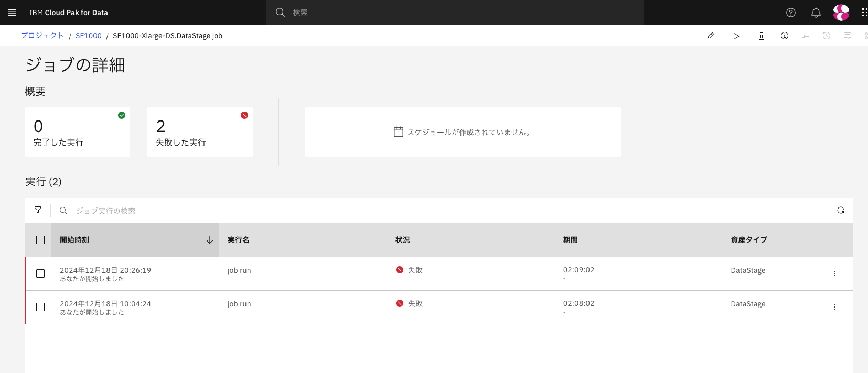Click failed status icon for 20:26:19 run
The height and width of the screenshot is (373, 868).
(x=400, y=270)
